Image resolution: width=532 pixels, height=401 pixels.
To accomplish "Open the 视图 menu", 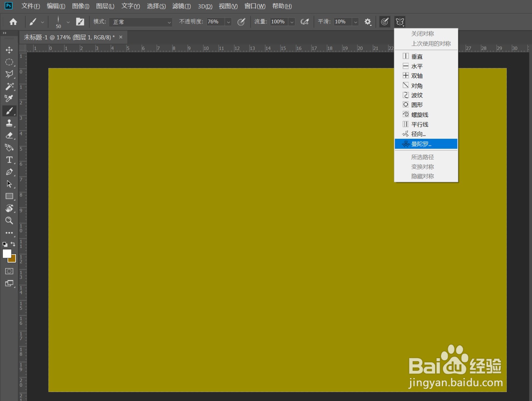I will pos(228,6).
